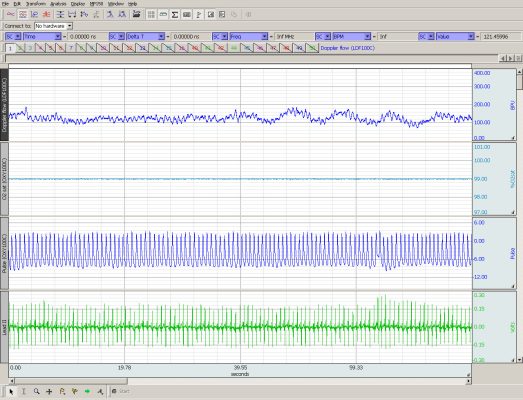Viewport: 523px width, 400px height.
Task: Open the Transform menu
Action: coord(36,4)
